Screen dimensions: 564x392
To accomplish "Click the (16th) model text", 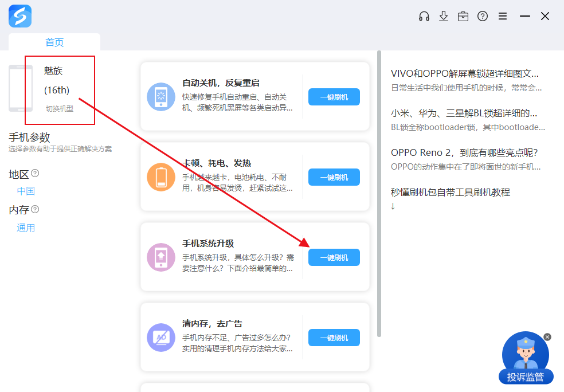I will tap(57, 90).
